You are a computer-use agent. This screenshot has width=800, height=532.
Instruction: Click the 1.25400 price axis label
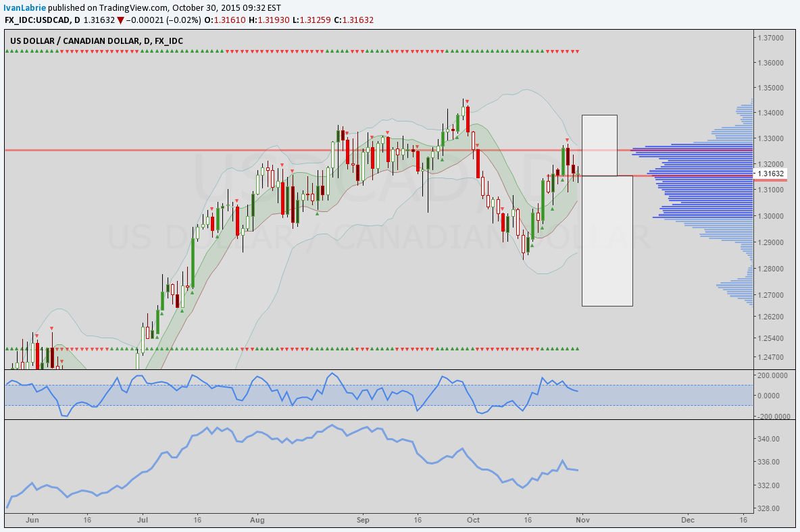pyautogui.click(x=770, y=338)
